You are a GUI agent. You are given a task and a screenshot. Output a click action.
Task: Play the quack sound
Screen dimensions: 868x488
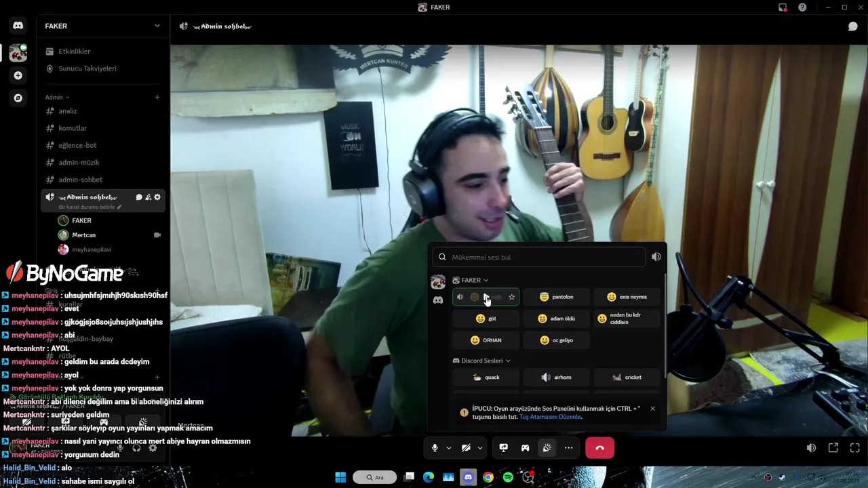click(486, 378)
